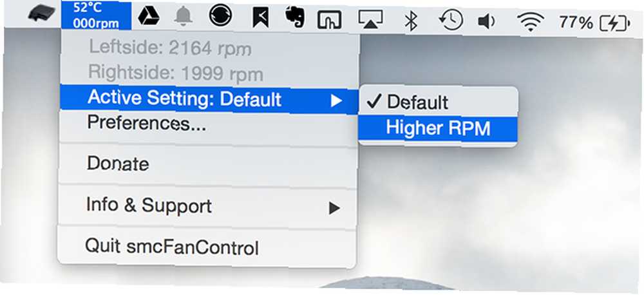This screenshot has height=295, width=644.
Task: Open the AirPlay display icon
Action: point(370,19)
